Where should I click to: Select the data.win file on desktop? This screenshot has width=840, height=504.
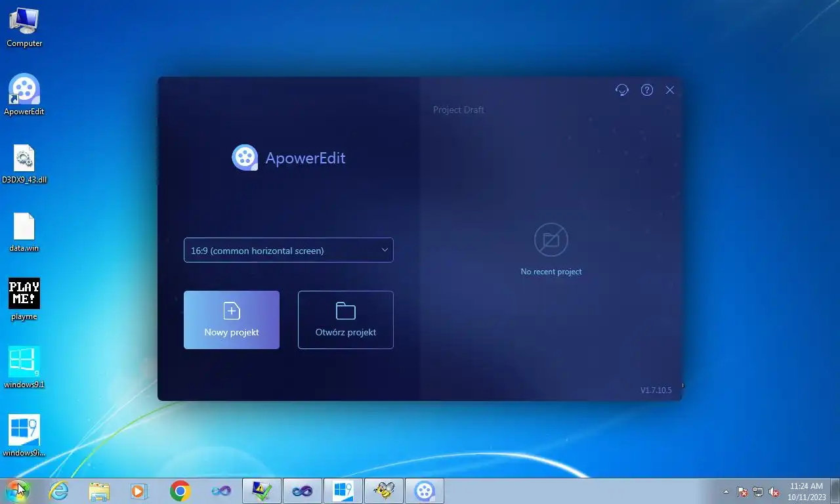tap(24, 232)
